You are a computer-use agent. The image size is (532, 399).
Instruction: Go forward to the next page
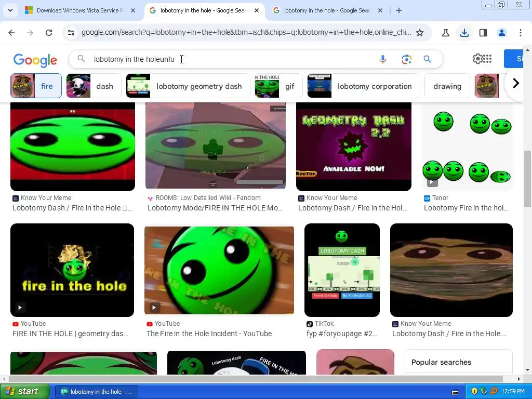pos(30,33)
